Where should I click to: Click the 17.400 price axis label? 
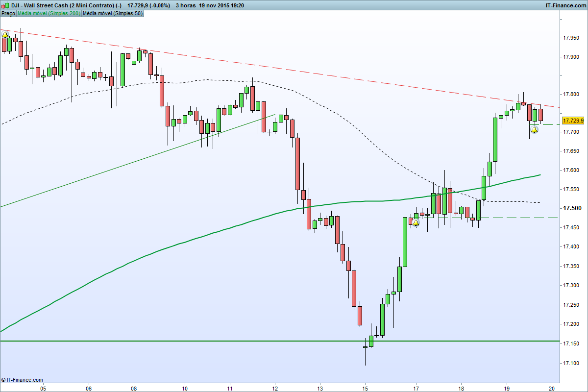point(571,246)
